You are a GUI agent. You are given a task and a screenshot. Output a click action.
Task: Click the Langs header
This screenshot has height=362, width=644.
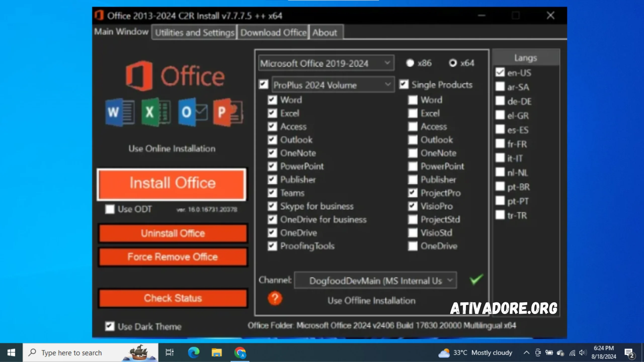point(526,58)
